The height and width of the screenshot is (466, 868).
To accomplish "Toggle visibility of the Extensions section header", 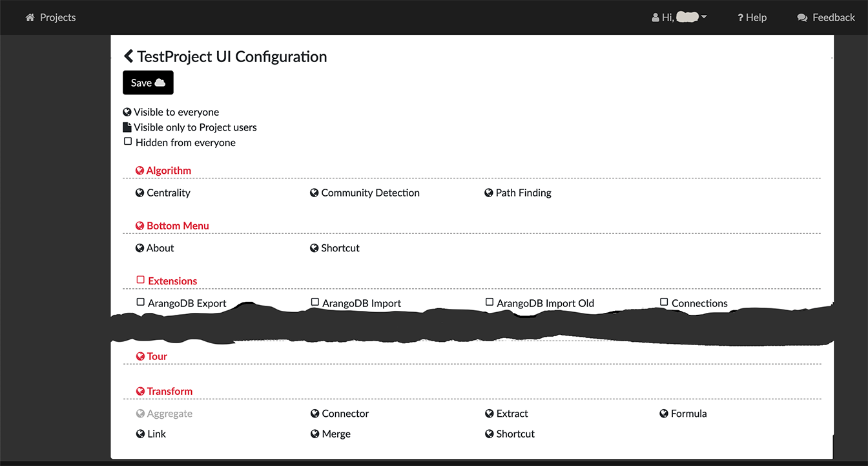I will pyautogui.click(x=140, y=281).
